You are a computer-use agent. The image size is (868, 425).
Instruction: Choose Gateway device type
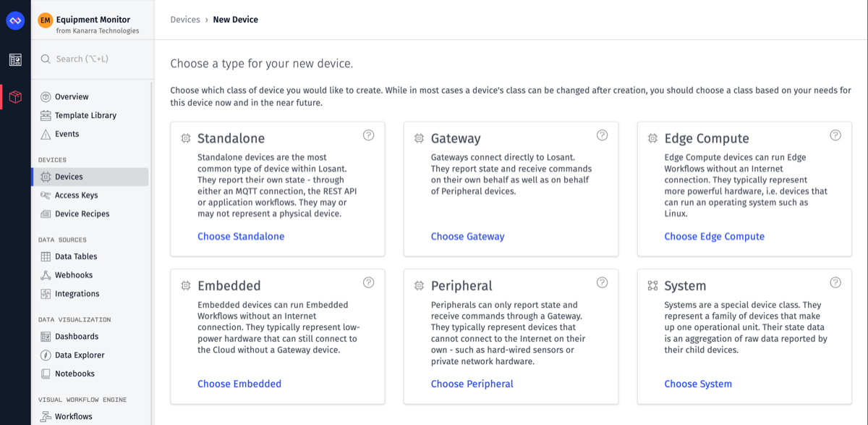coord(468,237)
